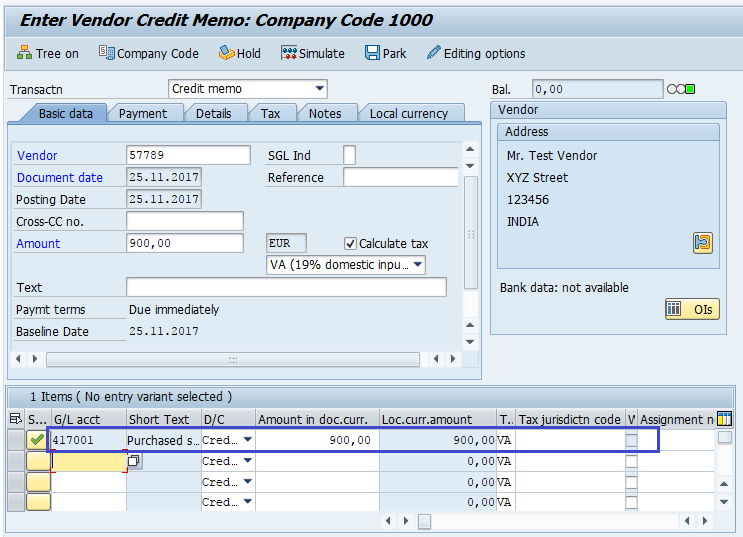Click the Text input field

click(x=286, y=287)
